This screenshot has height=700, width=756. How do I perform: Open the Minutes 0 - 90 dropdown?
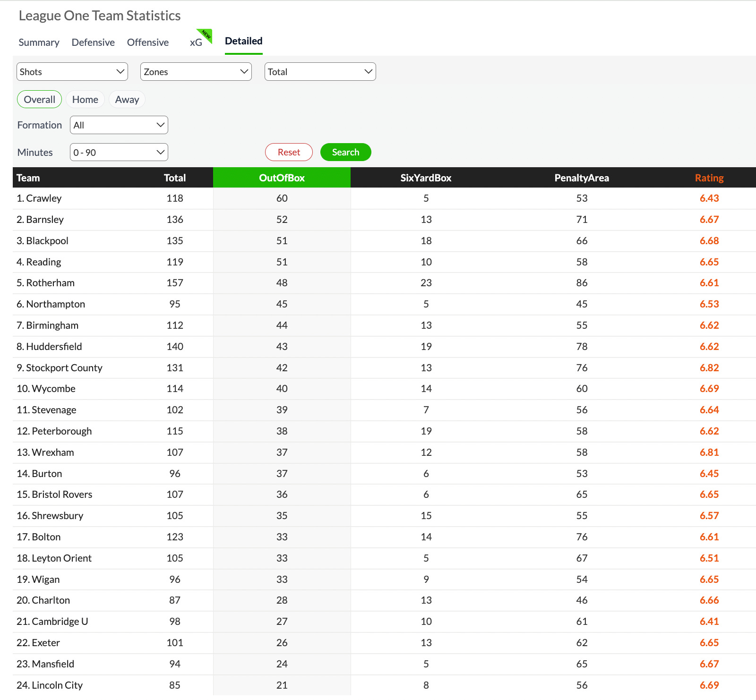pos(119,153)
